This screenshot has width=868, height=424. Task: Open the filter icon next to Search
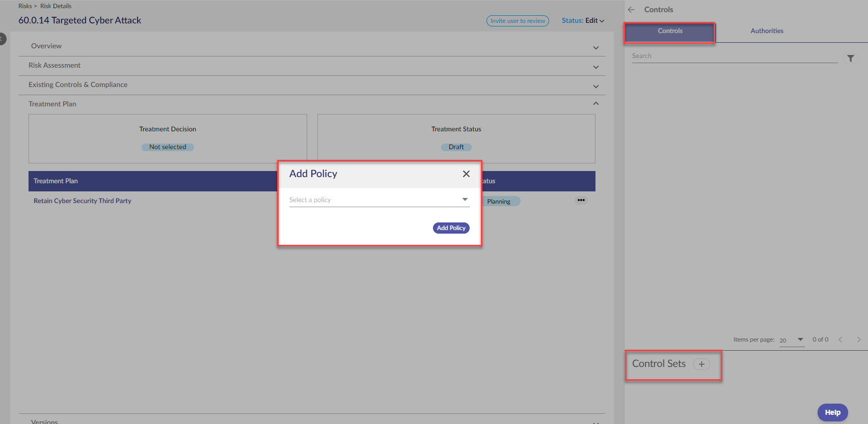tap(850, 59)
